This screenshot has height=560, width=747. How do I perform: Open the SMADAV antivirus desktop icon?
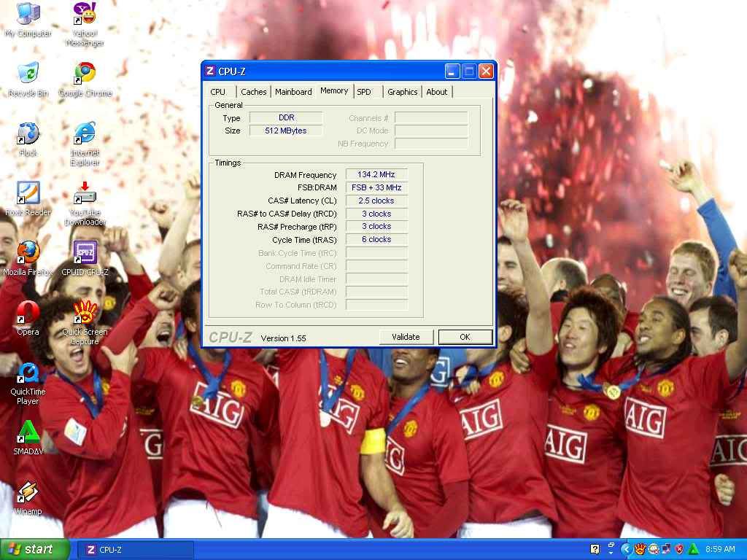tap(28, 437)
